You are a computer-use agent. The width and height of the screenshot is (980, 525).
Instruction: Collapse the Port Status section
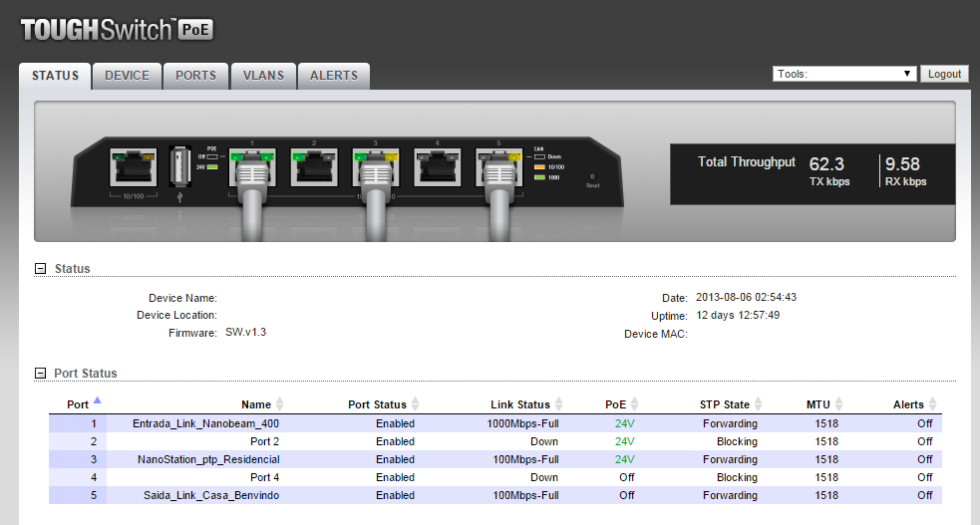41,374
